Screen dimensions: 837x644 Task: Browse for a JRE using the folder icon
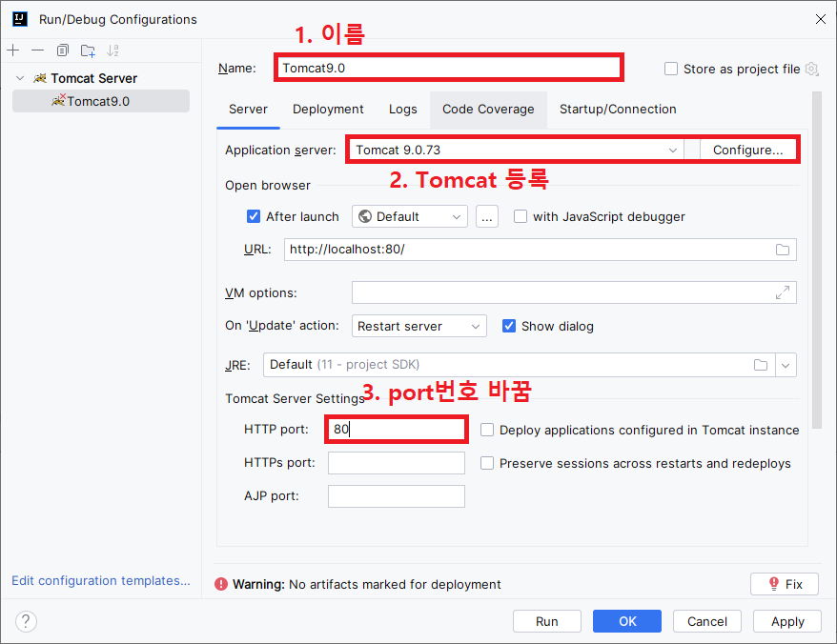tap(760, 365)
